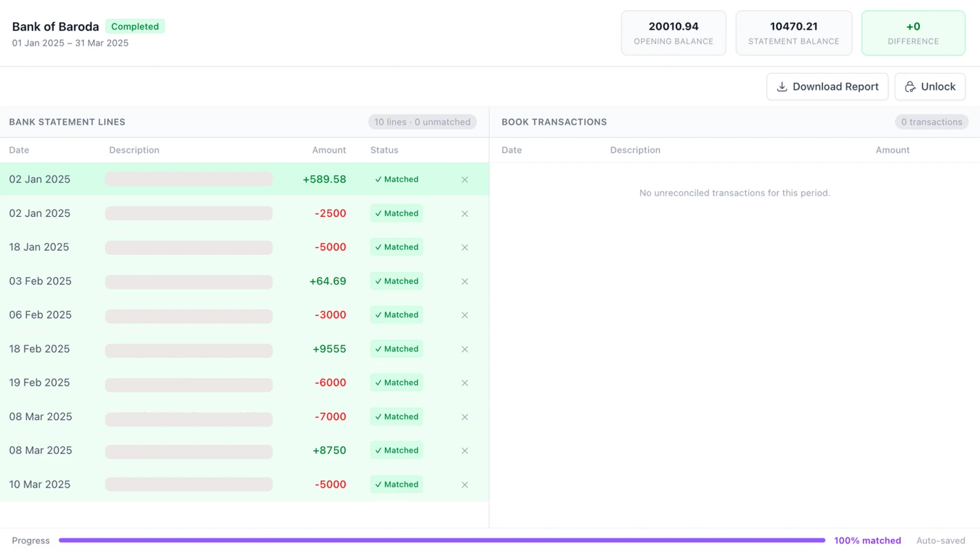Screen dimensions: 980x550
Task: Click the bank statement Description column header
Action: 134,150
